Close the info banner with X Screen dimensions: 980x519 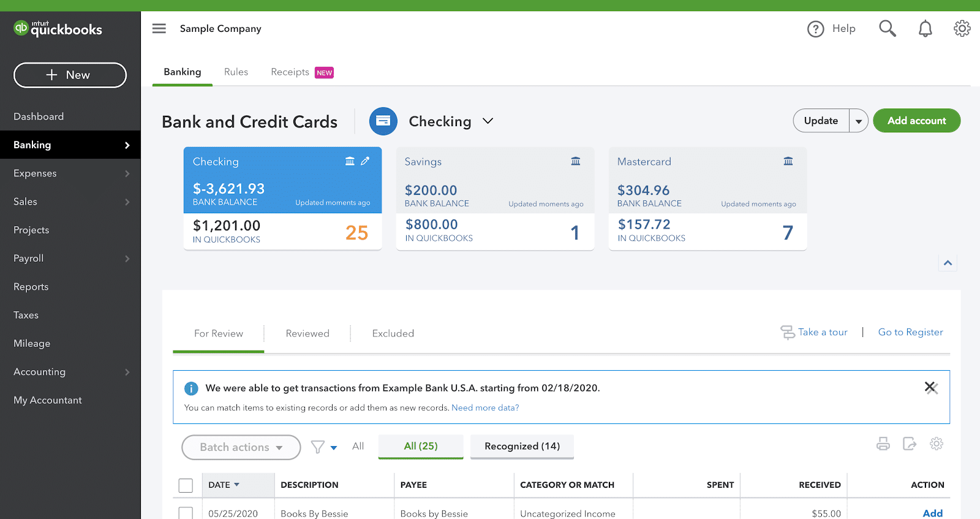click(931, 387)
